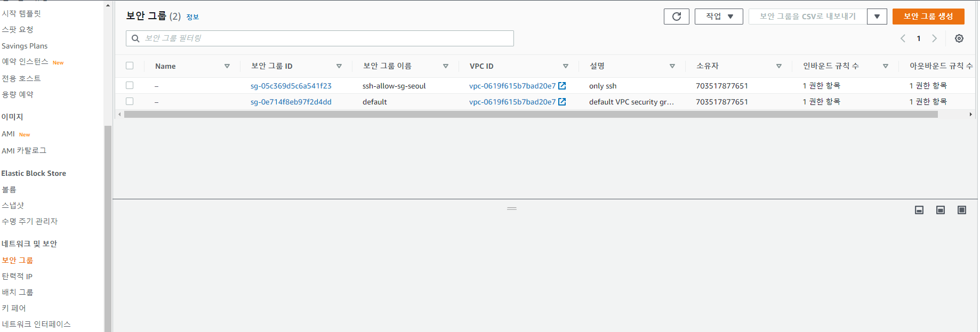This screenshot has height=332, width=980.
Task: Maximize details panel to full height
Action: coord(962,210)
